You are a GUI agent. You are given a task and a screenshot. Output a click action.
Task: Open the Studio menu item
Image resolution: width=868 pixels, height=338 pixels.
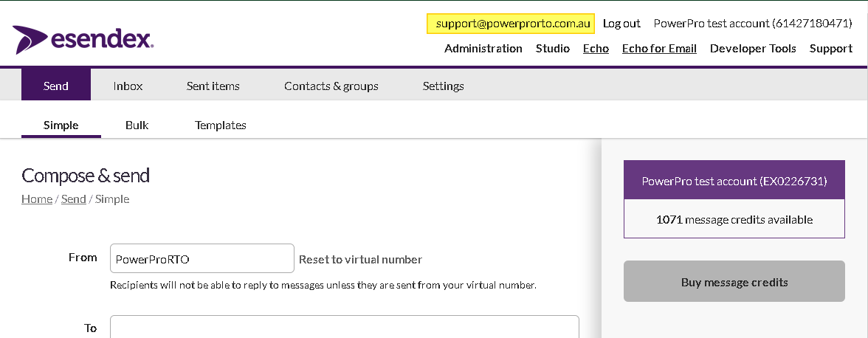(552, 49)
